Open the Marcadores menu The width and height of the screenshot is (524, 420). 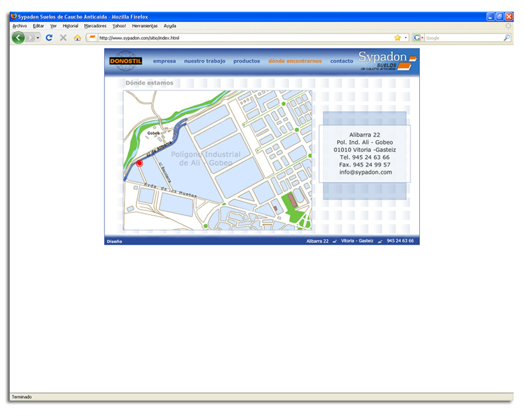coord(95,26)
